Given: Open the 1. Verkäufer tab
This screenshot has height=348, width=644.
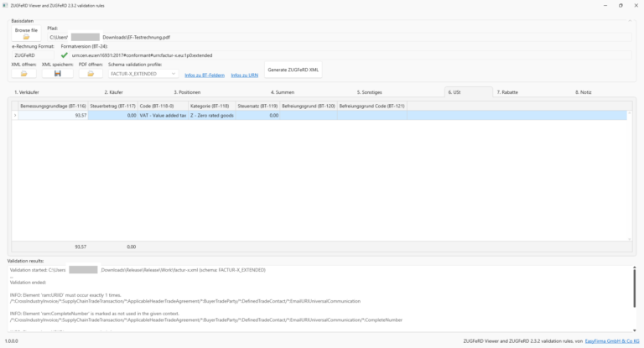Looking at the screenshot, I should (28, 92).
